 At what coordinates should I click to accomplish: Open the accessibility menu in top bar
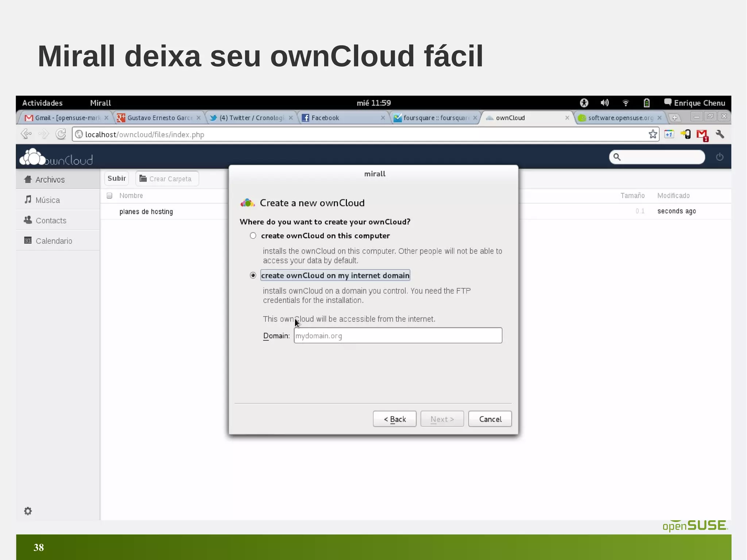(x=584, y=103)
